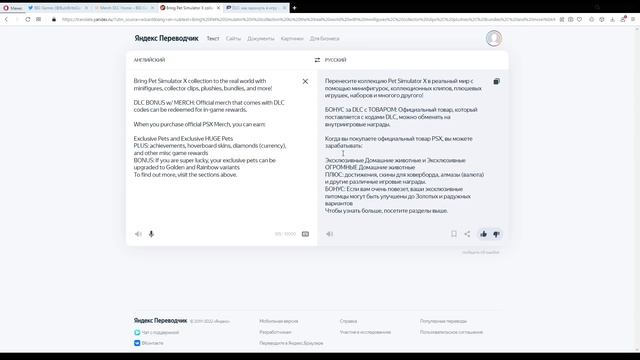Rate translation with thumbs up
This screenshot has width=640, height=360.
(x=483, y=234)
